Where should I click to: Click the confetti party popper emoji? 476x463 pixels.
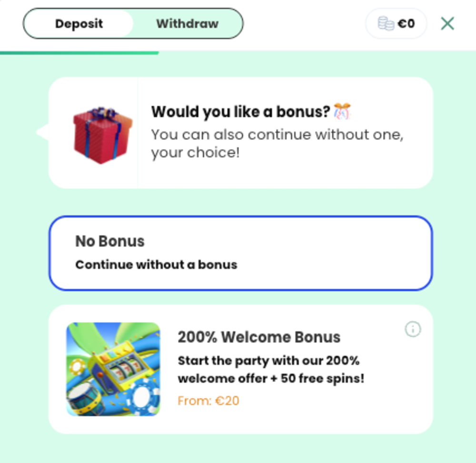click(x=342, y=111)
